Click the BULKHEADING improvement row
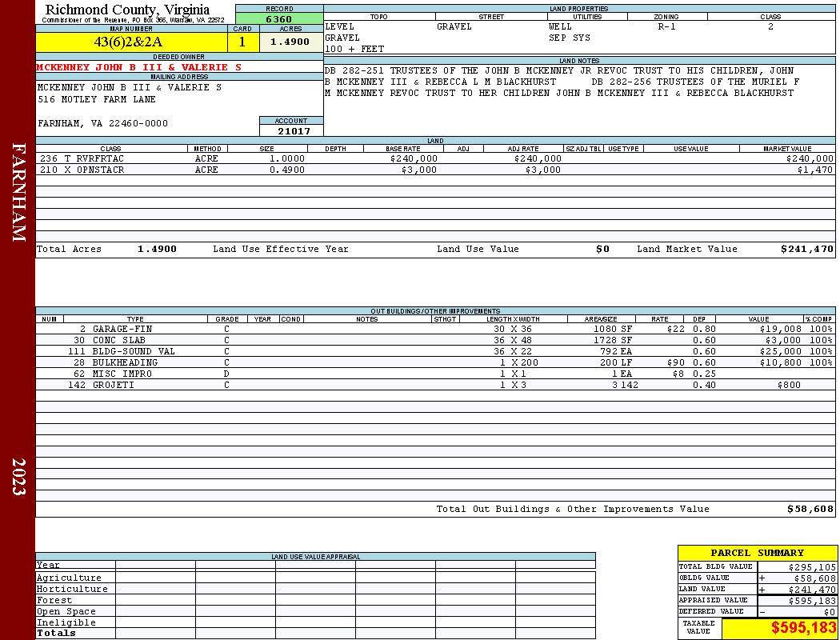Image resolution: width=840 pixels, height=640 pixels. (x=435, y=362)
